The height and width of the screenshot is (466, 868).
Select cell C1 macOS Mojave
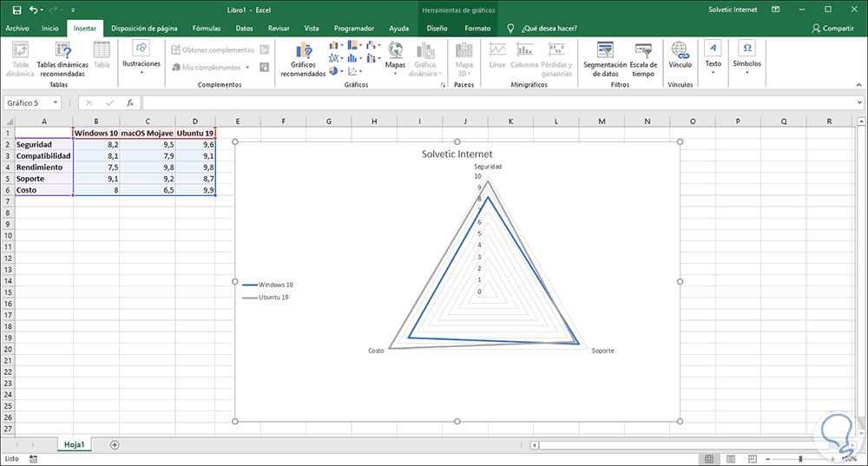pyautogui.click(x=148, y=133)
